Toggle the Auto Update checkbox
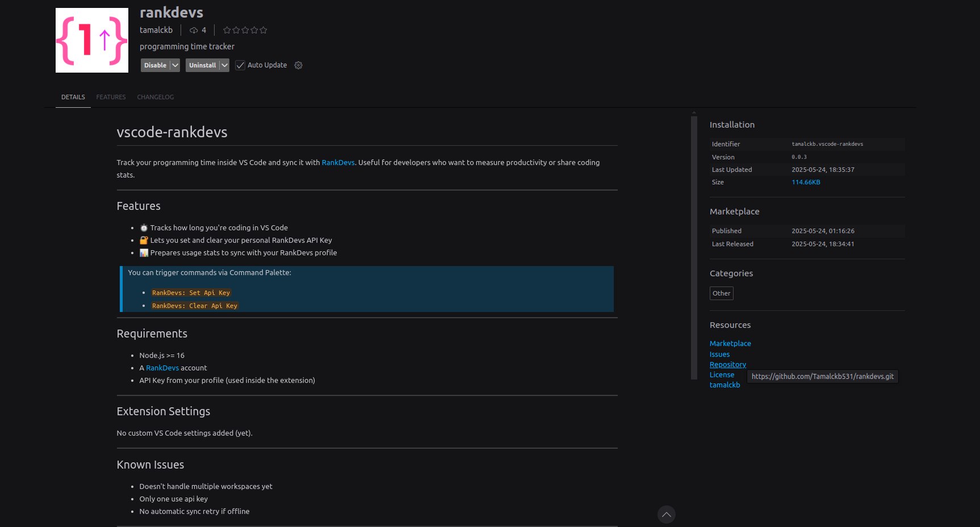Viewport: 980px width, 527px height. coord(240,65)
